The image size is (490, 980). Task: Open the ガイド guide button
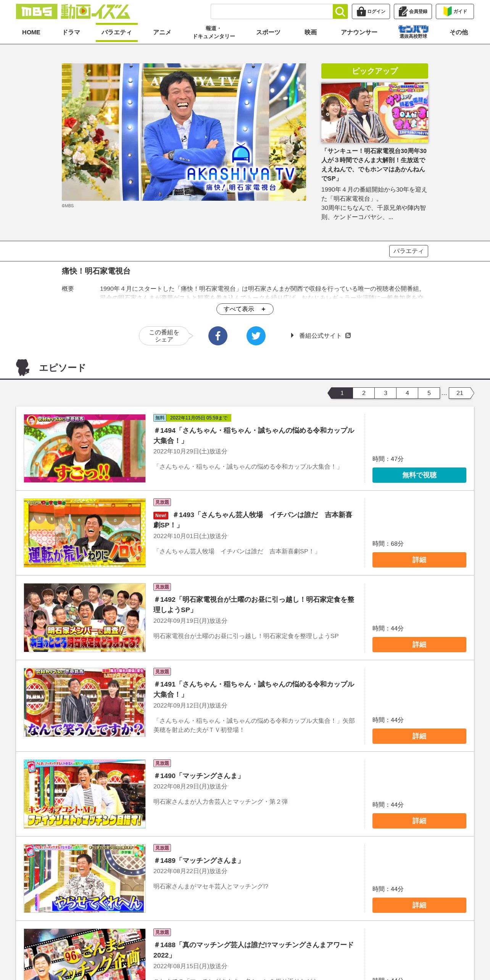pyautogui.click(x=455, y=11)
